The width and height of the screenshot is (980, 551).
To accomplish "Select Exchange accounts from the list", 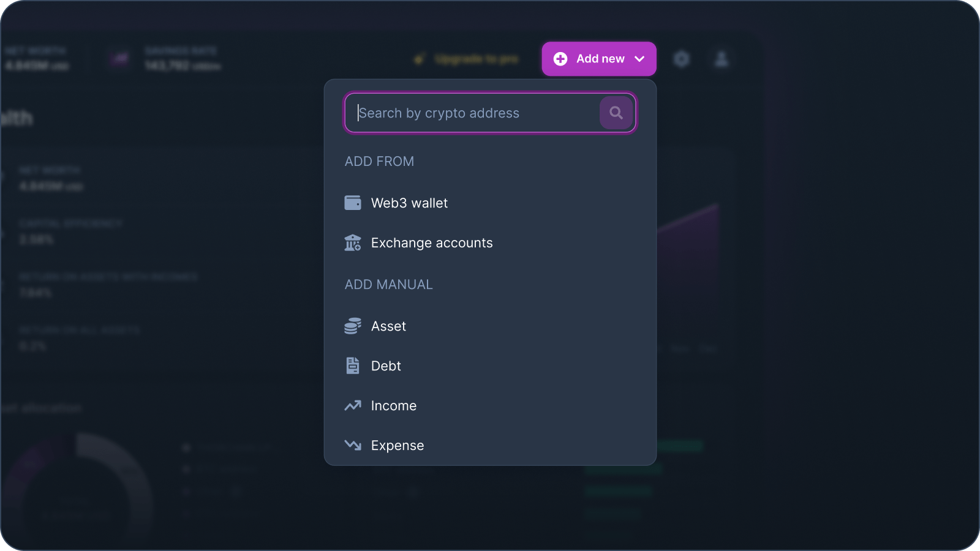I will (431, 242).
